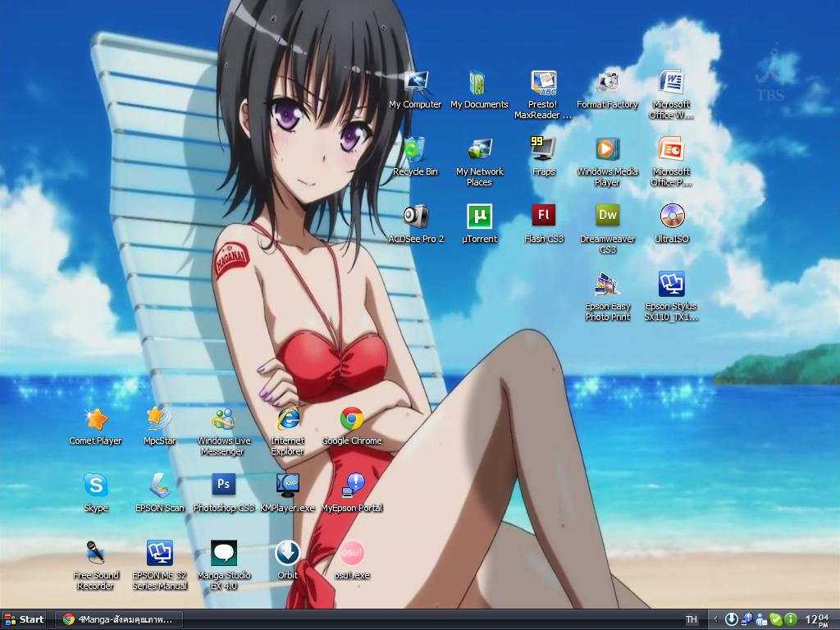
Task: Open the TH language bar indicator
Action: 692,620
